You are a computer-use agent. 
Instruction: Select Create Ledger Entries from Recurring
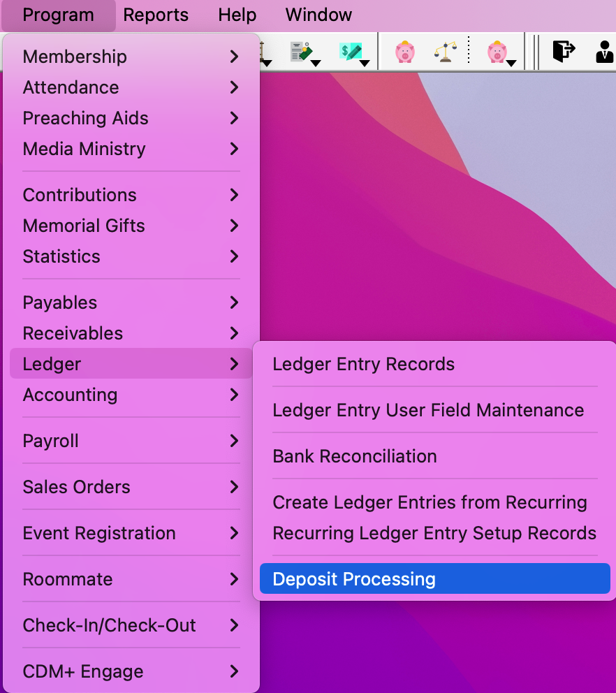pyautogui.click(x=430, y=502)
